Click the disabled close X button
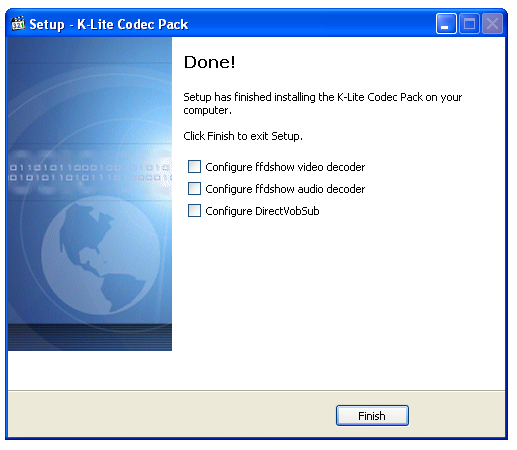 click(x=492, y=24)
